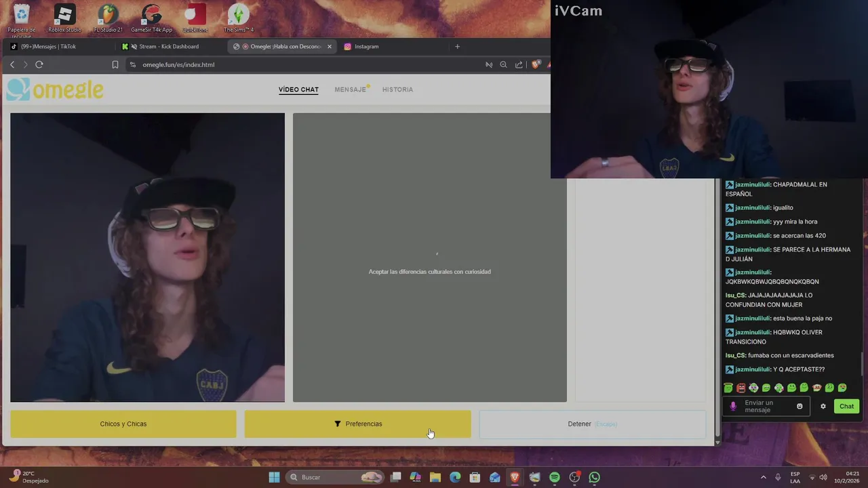Click jazminuliluli in 'Y Q ACEPTASTE??' message
Screen dimensions: 868x488
coord(753,369)
